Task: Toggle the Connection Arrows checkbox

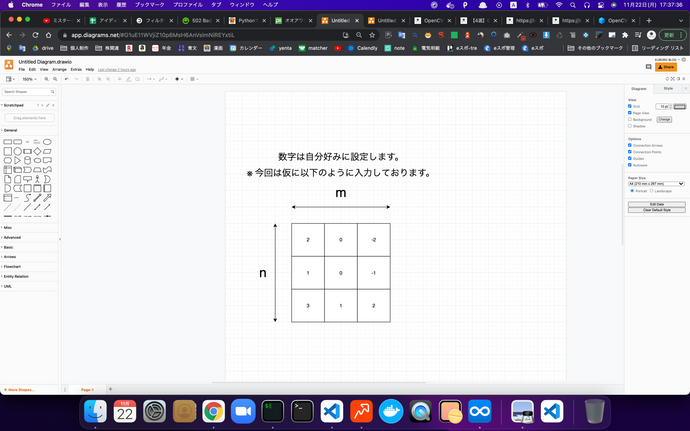Action: click(x=630, y=145)
